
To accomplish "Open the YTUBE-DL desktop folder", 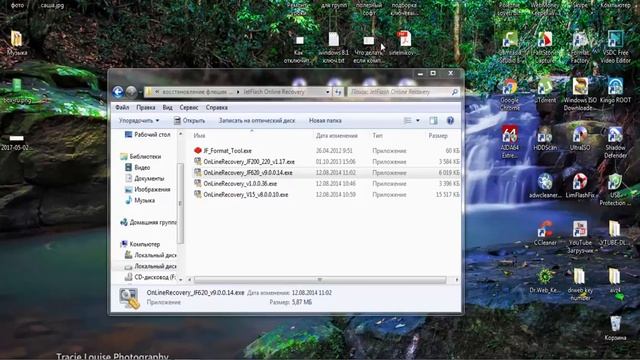I will [615, 233].
